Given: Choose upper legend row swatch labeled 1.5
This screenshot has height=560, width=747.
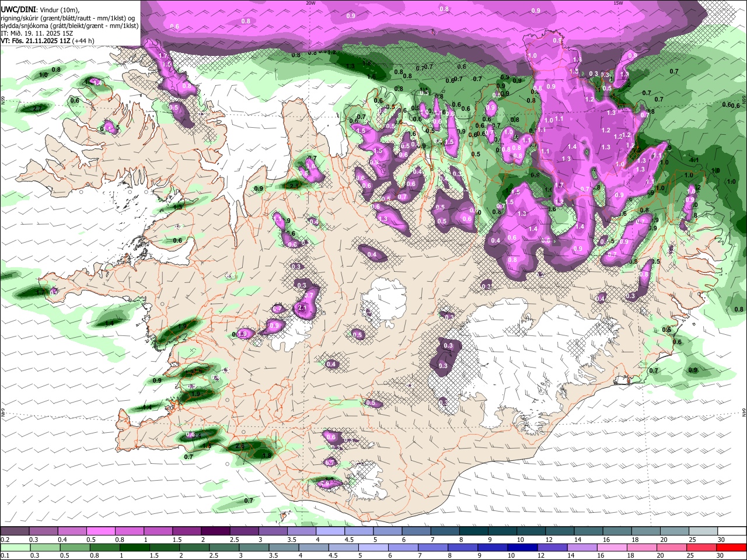Looking at the screenshot, I should pyautogui.click(x=186, y=531).
